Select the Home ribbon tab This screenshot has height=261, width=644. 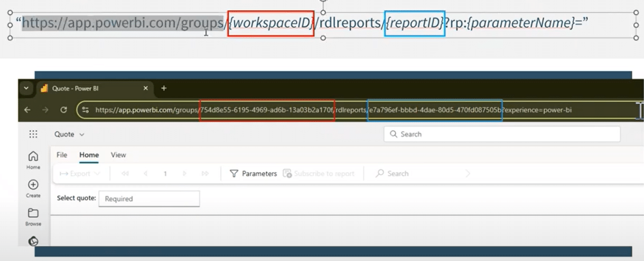(x=89, y=155)
